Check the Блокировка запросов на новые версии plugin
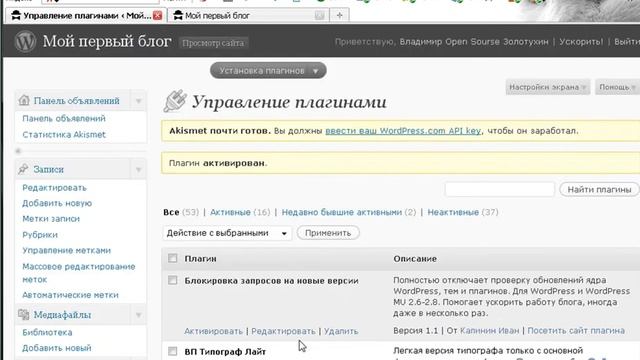 pyautogui.click(x=173, y=280)
